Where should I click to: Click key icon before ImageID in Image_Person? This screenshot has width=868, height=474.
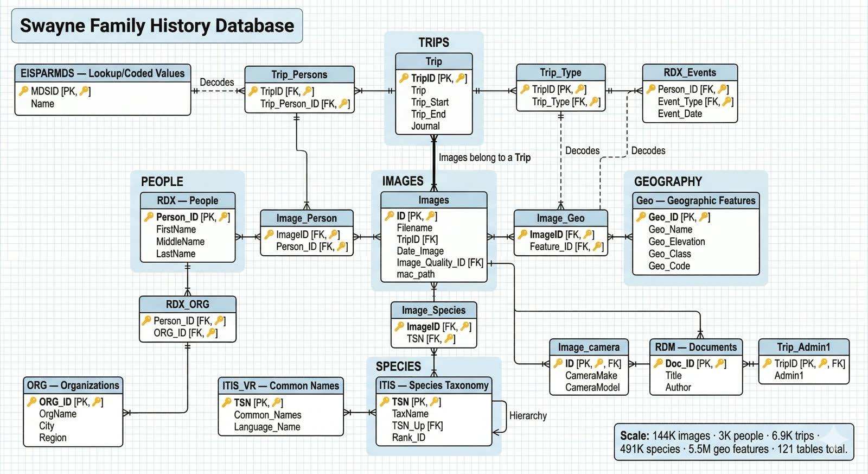pos(269,235)
